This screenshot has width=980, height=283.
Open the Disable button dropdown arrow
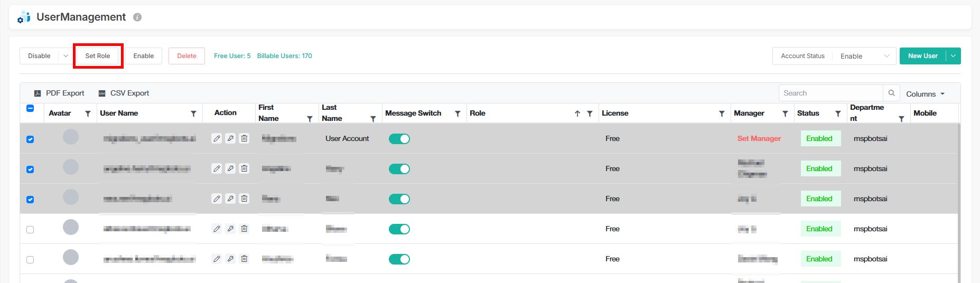pyautogui.click(x=66, y=56)
